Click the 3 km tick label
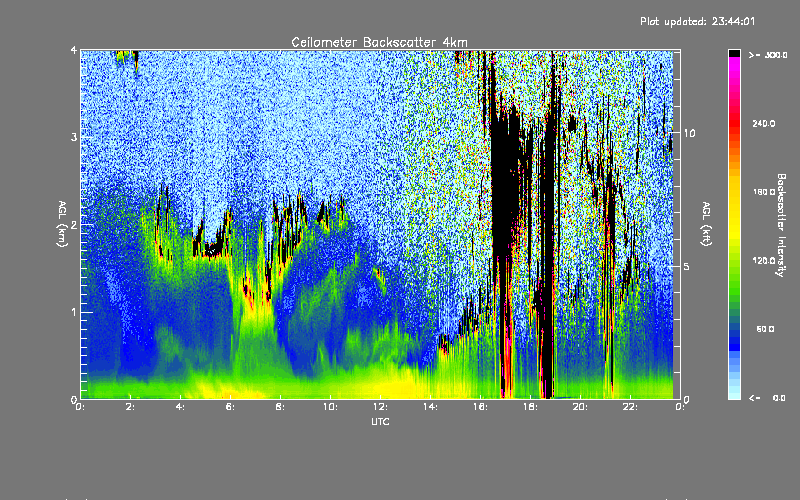Screen dimensions: 800x500 tap(74, 137)
